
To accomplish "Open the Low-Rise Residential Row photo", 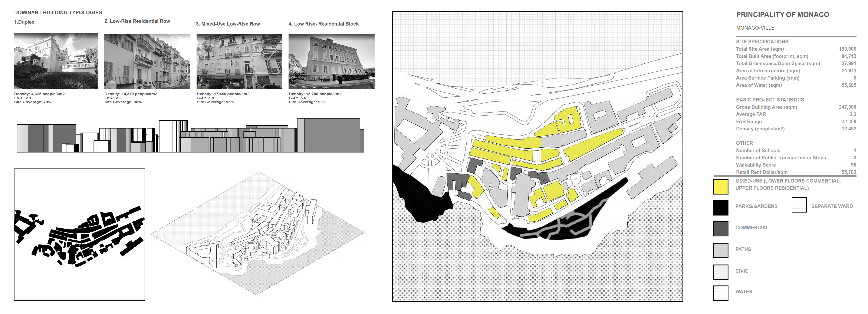I will [147, 61].
